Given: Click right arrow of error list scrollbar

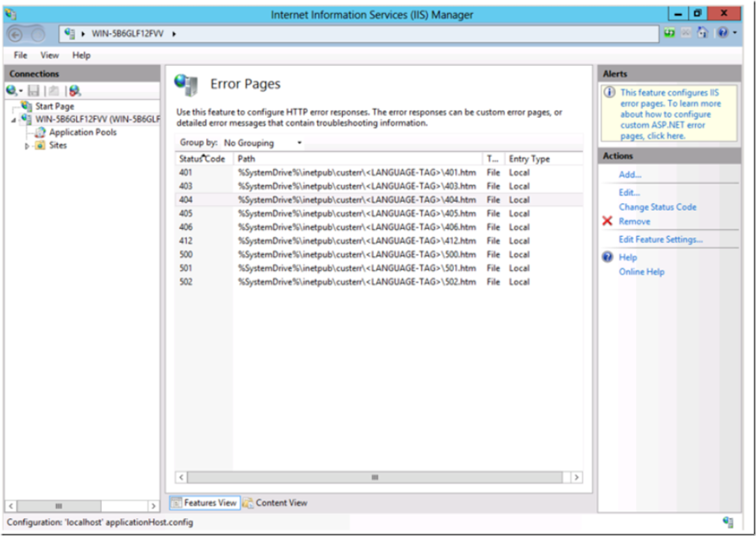Looking at the screenshot, I should 577,477.
